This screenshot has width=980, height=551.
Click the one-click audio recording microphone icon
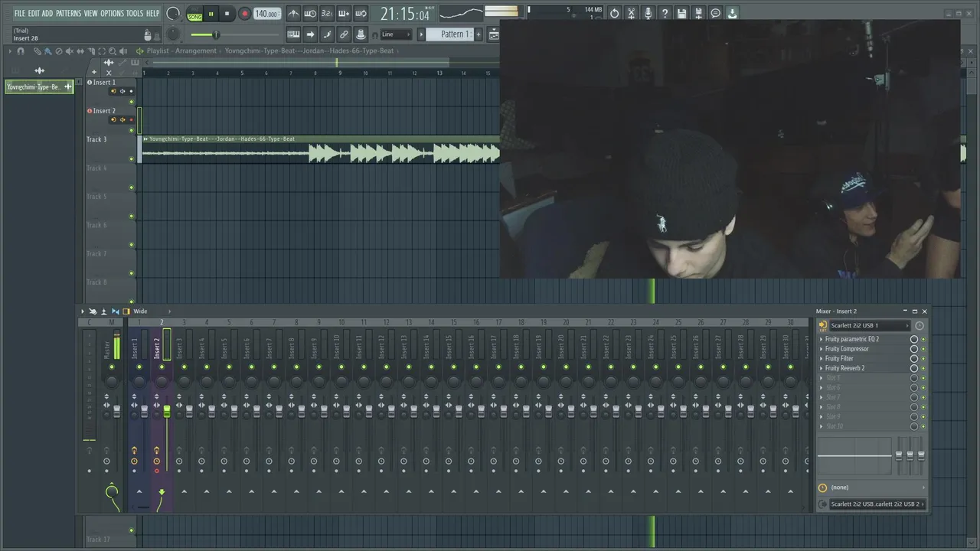648,13
